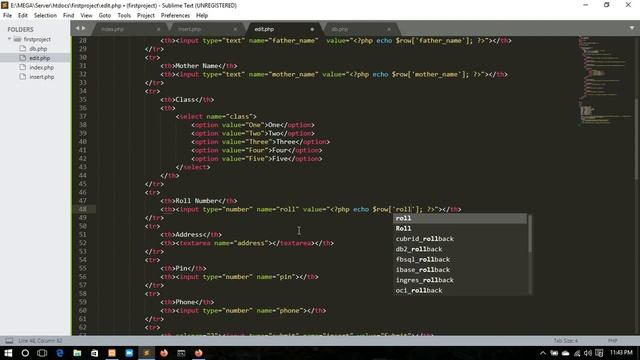Open the Edit menu

23,16
